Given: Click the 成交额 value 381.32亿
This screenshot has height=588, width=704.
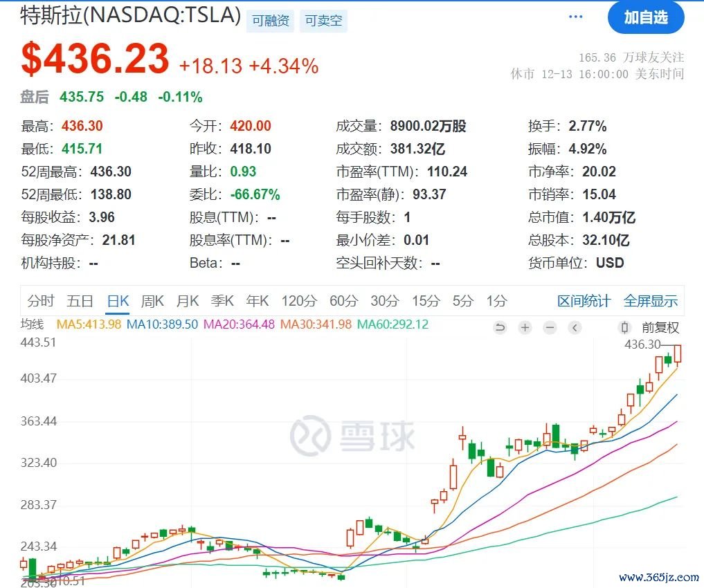Looking at the screenshot, I should [x=417, y=149].
